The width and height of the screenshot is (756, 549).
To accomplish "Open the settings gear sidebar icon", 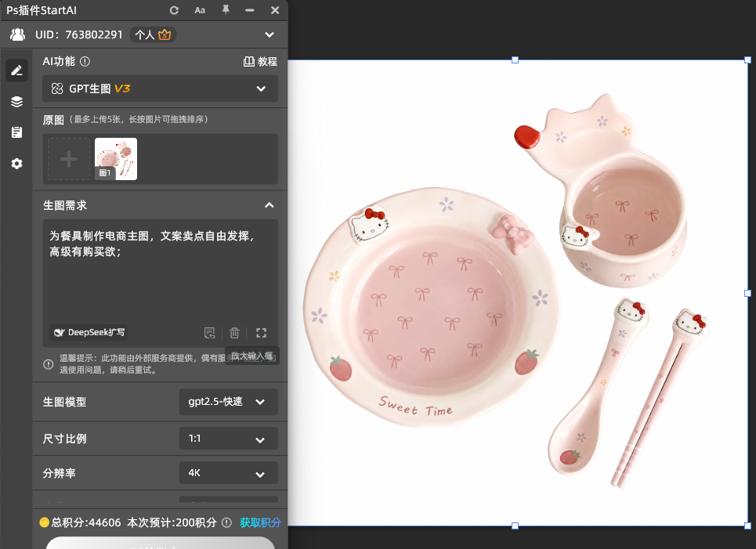I will point(17,164).
